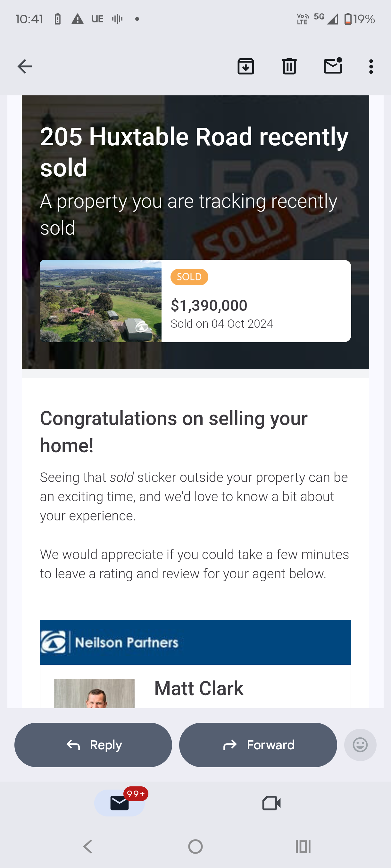391x868 pixels.
Task: Open the three-dot more options menu
Action: [x=371, y=67]
